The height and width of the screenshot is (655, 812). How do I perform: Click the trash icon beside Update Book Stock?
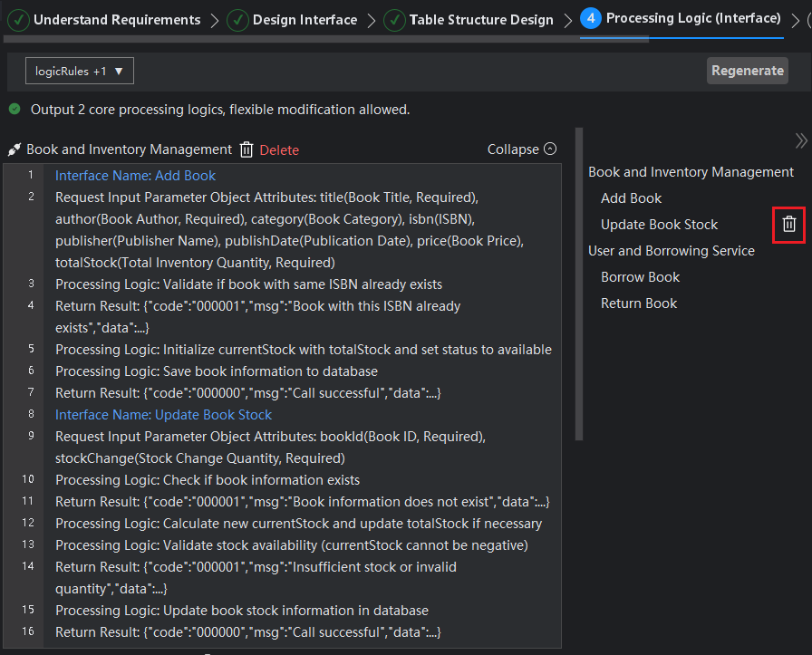point(788,225)
